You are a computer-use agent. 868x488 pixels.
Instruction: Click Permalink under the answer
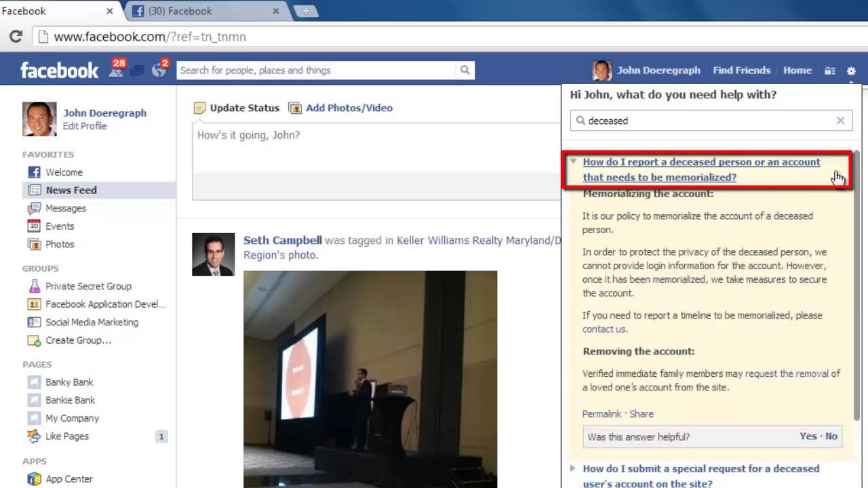601,414
